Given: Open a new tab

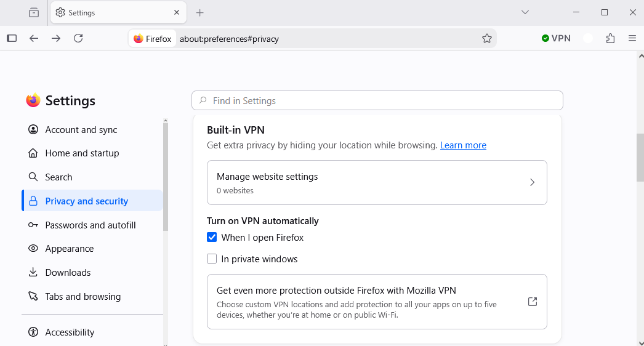Looking at the screenshot, I should point(199,13).
